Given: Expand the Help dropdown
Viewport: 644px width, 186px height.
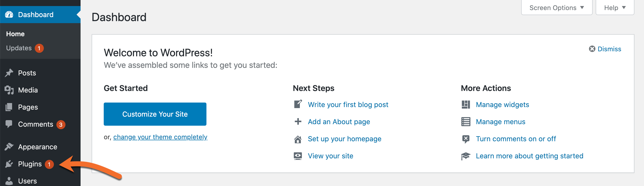Looking at the screenshot, I should click(615, 8).
